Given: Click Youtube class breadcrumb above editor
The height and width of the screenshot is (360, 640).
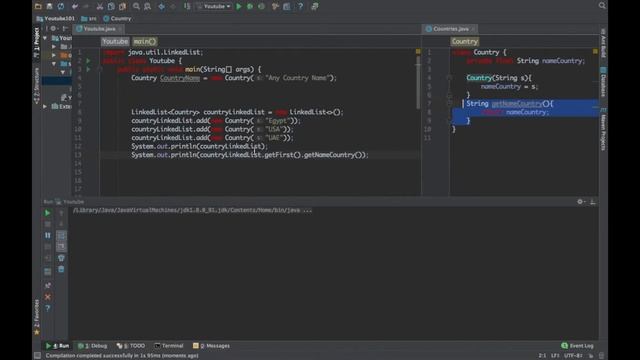Looking at the screenshot, I should coord(115,41).
